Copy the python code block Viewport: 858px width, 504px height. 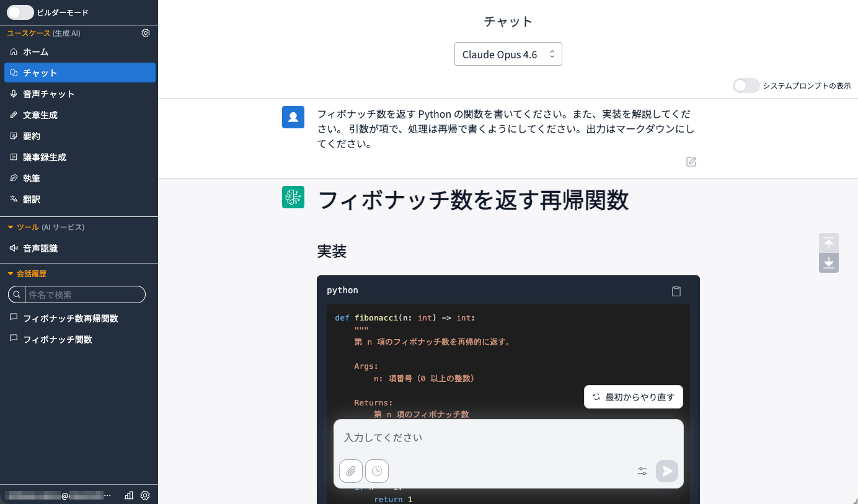tap(676, 291)
